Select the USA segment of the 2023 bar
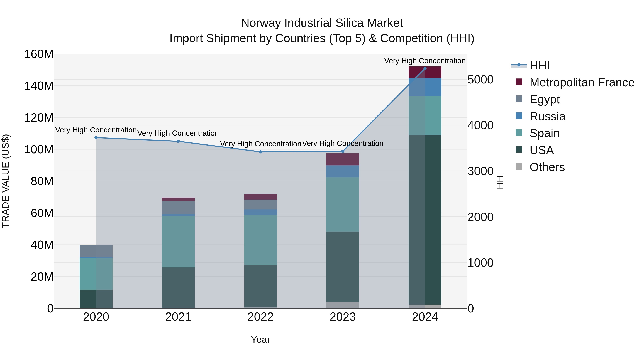The height and width of the screenshot is (362, 644). click(x=343, y=267)
